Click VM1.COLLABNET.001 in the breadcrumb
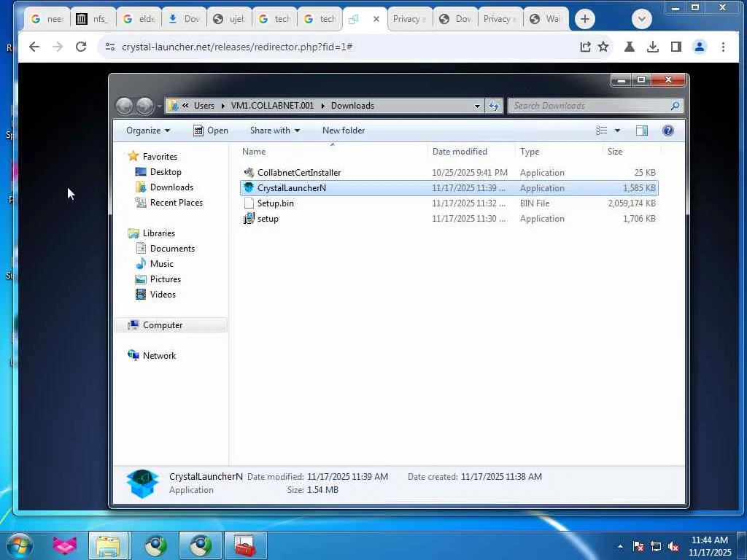 (x=273, y=106)
